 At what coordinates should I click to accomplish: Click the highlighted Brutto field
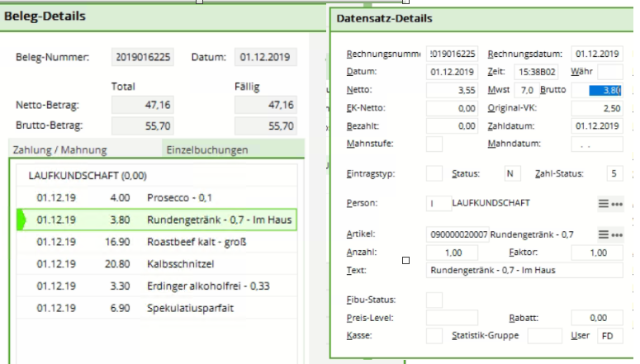597,90
